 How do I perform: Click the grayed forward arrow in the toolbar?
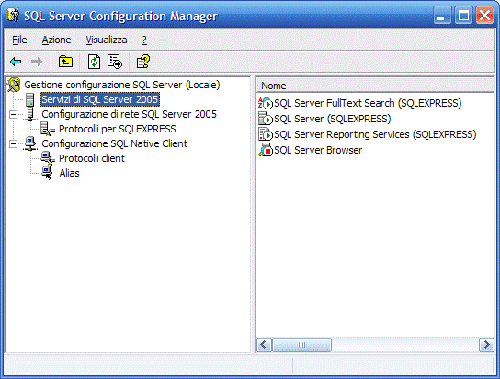(x=36, y=62)
